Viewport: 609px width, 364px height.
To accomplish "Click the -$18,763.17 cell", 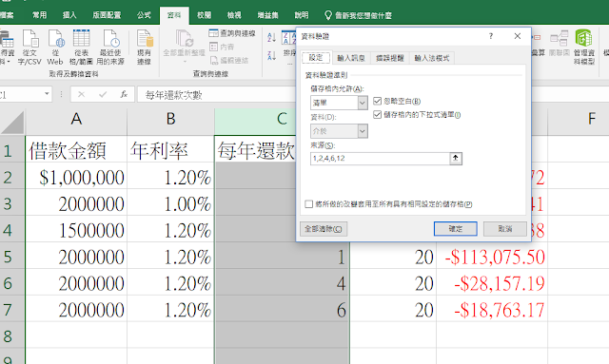I will 492,309.
